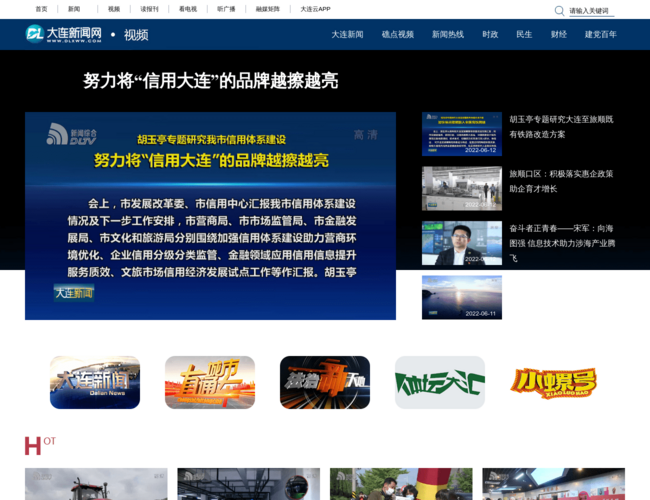The width and height of the screenshot is (650, 500).
Task: Open thumbnail dated 2022-06-12 with blue slide
Action: [462, 134]
